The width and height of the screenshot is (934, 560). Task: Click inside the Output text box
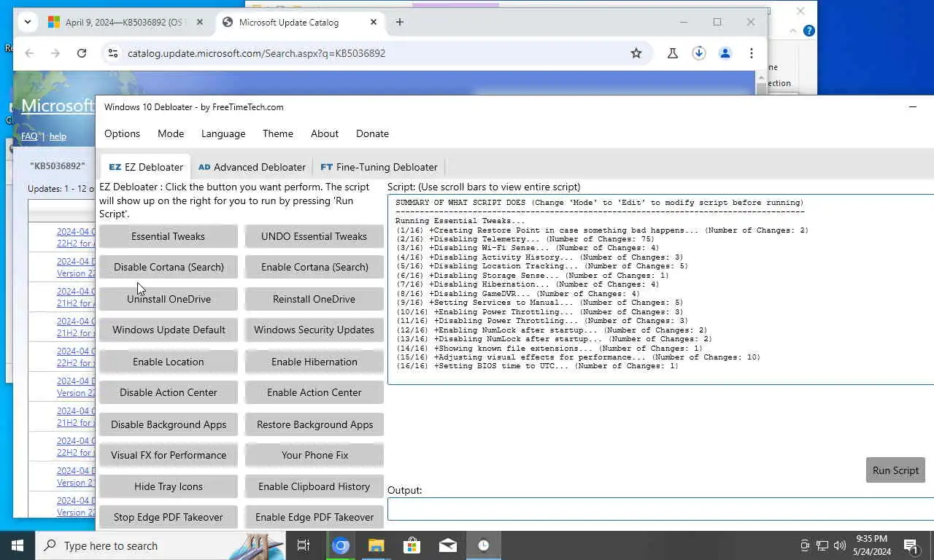660,509
